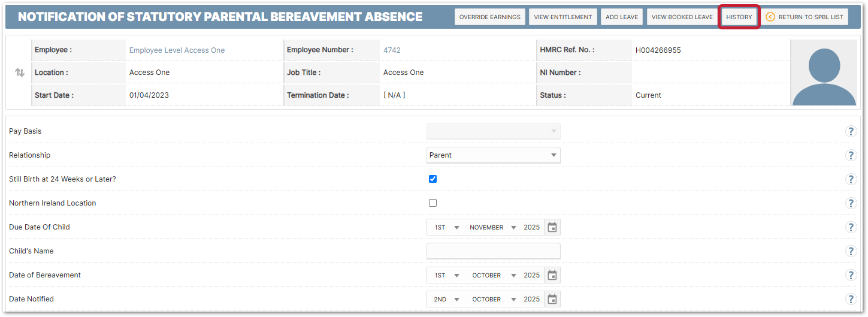Show help for Northern Ireland Location
The width and height of the screenshot is (868, 317).
click(x=851, y=203)
